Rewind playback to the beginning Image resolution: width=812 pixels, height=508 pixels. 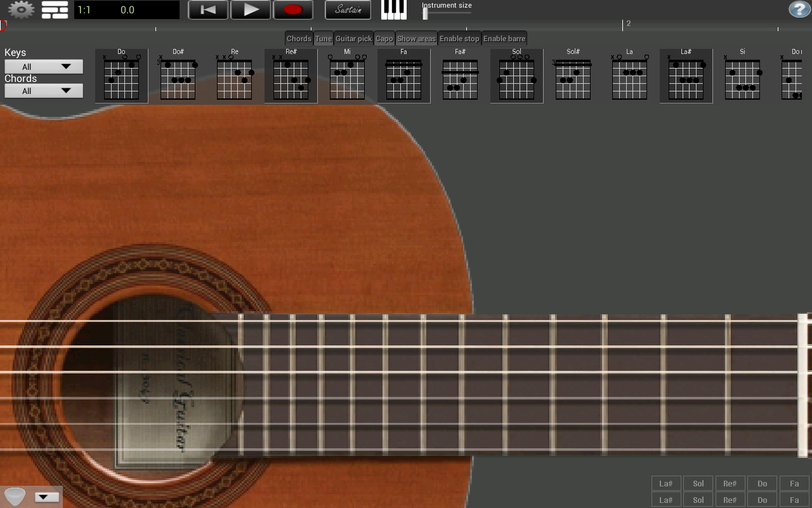click(x=207, y=10)
